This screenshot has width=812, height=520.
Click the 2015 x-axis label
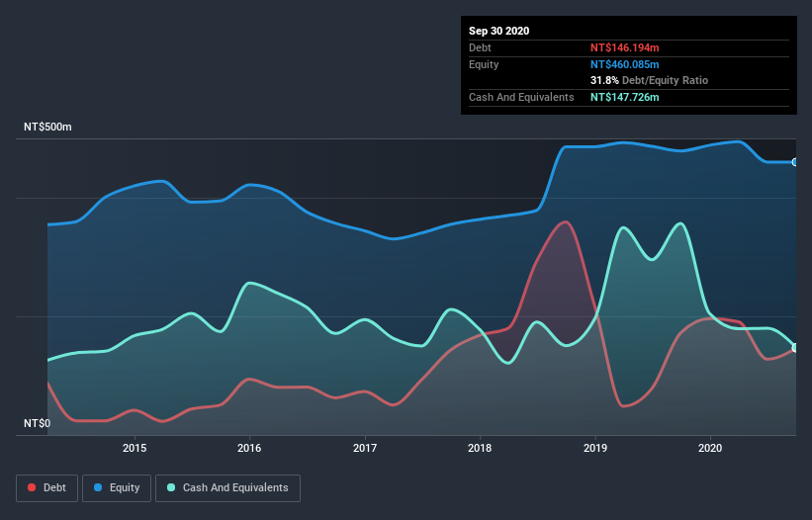tap(135, 448)
